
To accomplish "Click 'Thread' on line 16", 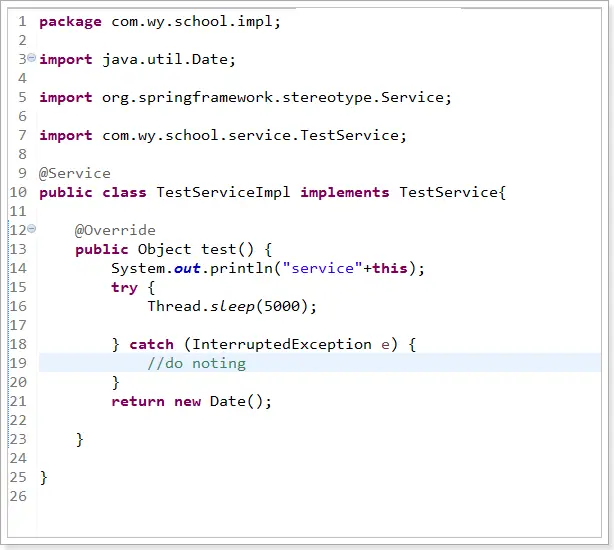I will click(x=174, y=307).
